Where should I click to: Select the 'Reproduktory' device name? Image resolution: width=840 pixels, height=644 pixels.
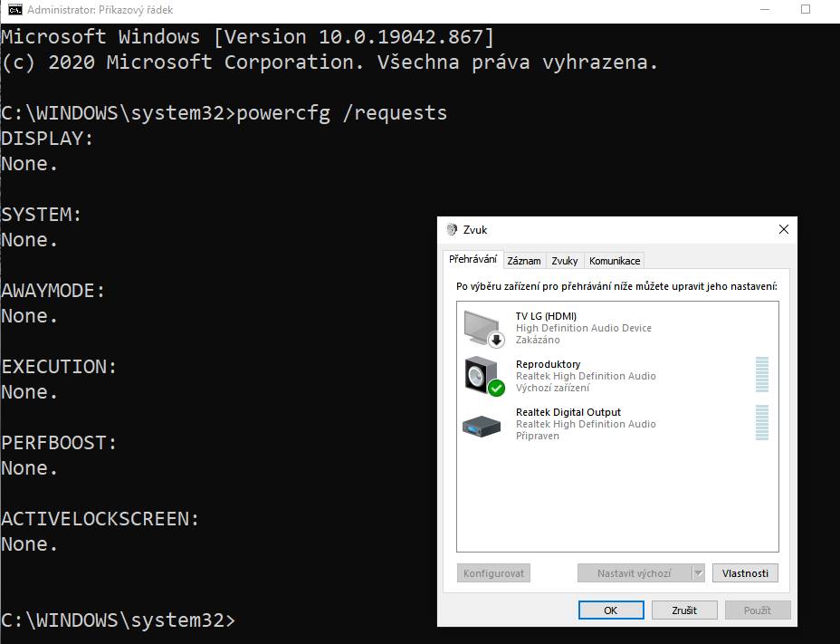pos(548,364)
